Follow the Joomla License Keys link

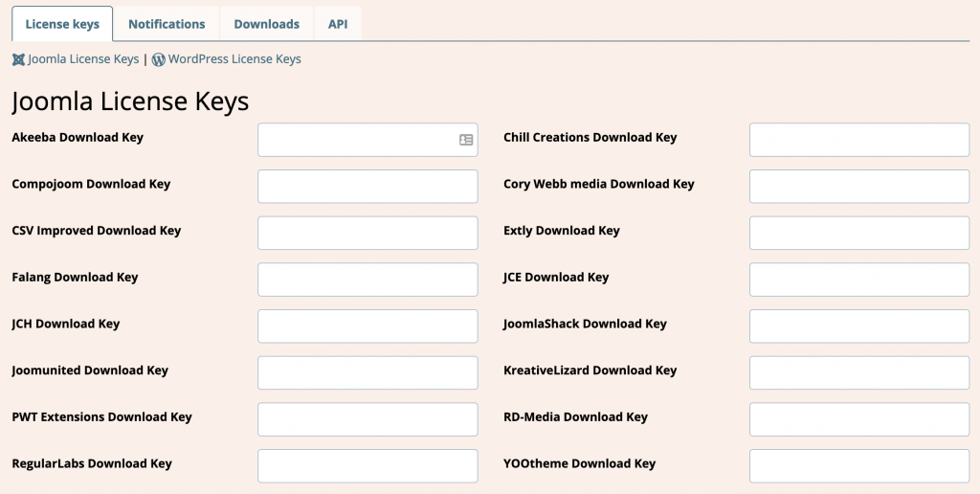tap(83, 58)
